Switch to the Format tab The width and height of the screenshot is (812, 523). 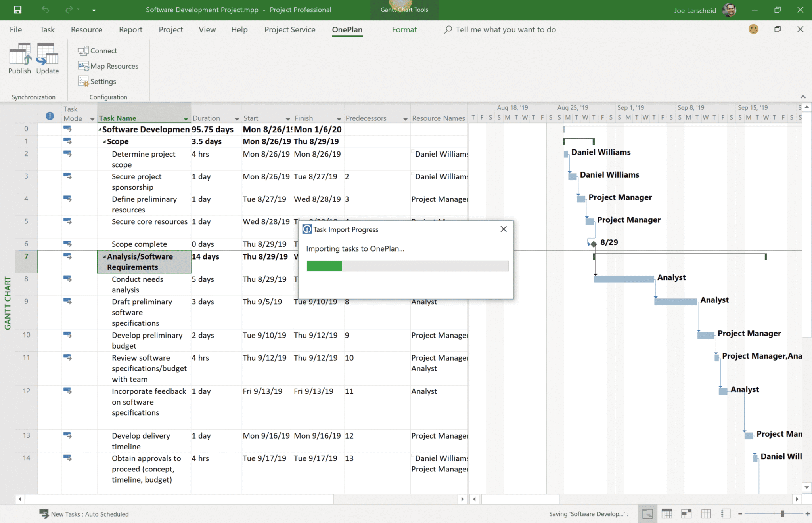pos(404,30)
